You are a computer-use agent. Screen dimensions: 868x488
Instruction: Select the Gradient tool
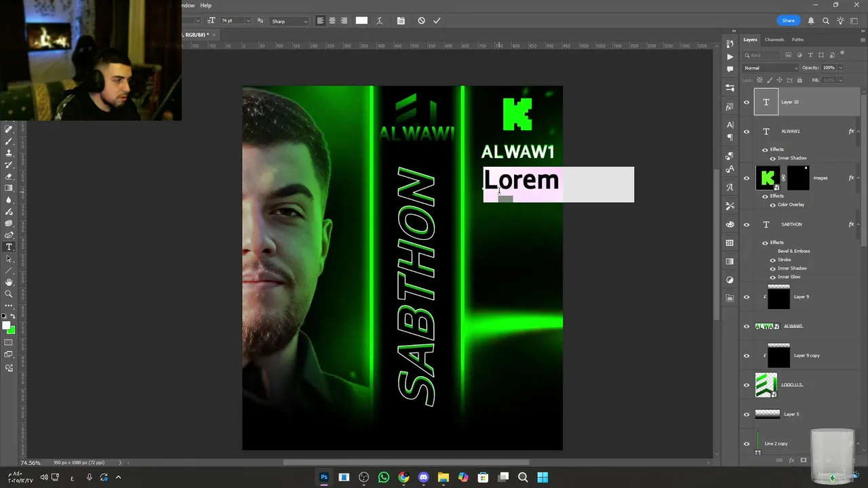[x=9, y=188]
